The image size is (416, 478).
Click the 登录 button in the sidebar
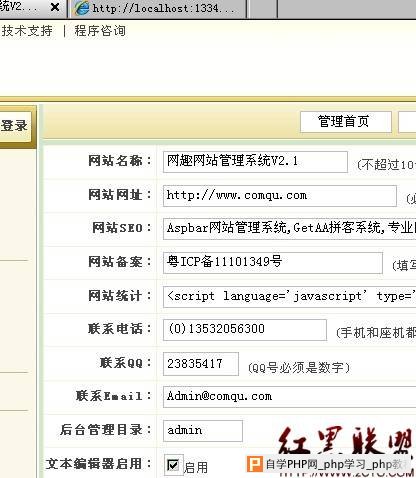tap(16, 126)
